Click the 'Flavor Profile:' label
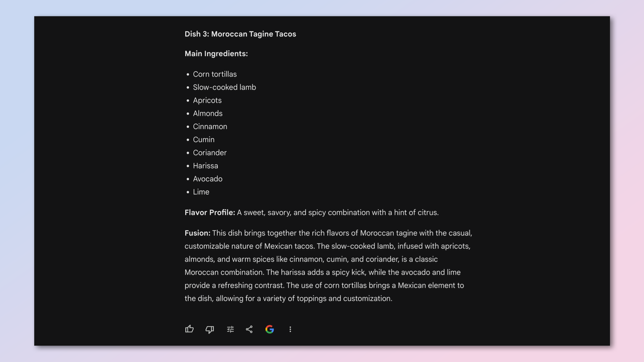Image resolution: width=644 pixels, height=362 pixels. coord(209,212)
